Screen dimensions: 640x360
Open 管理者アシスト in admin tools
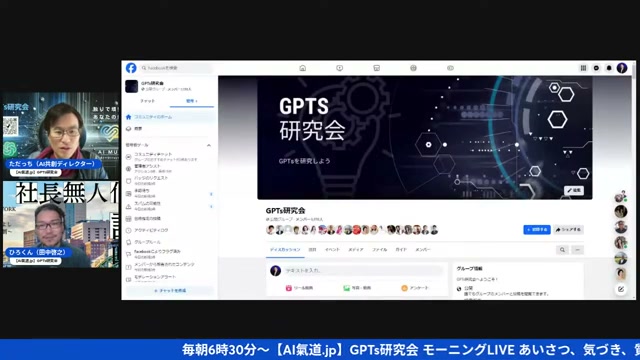click(x=169, y=169)
